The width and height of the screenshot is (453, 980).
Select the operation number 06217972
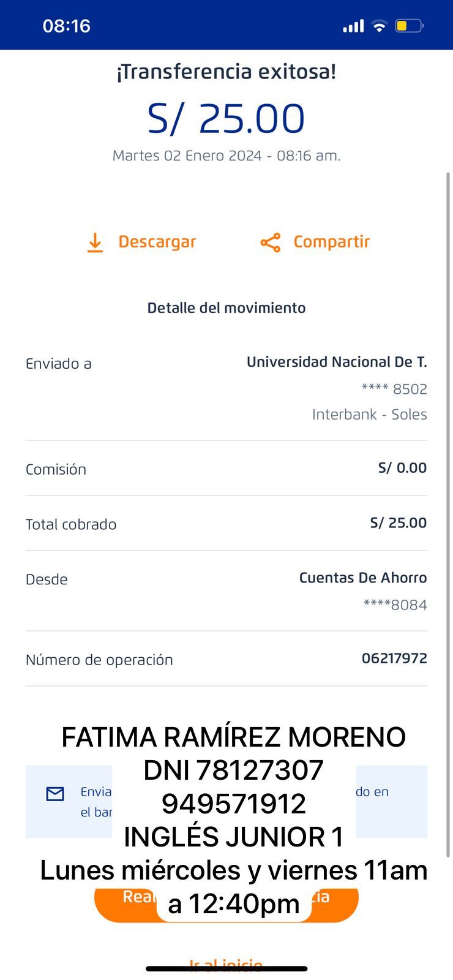pyautogui.click(x=394, y=658)
